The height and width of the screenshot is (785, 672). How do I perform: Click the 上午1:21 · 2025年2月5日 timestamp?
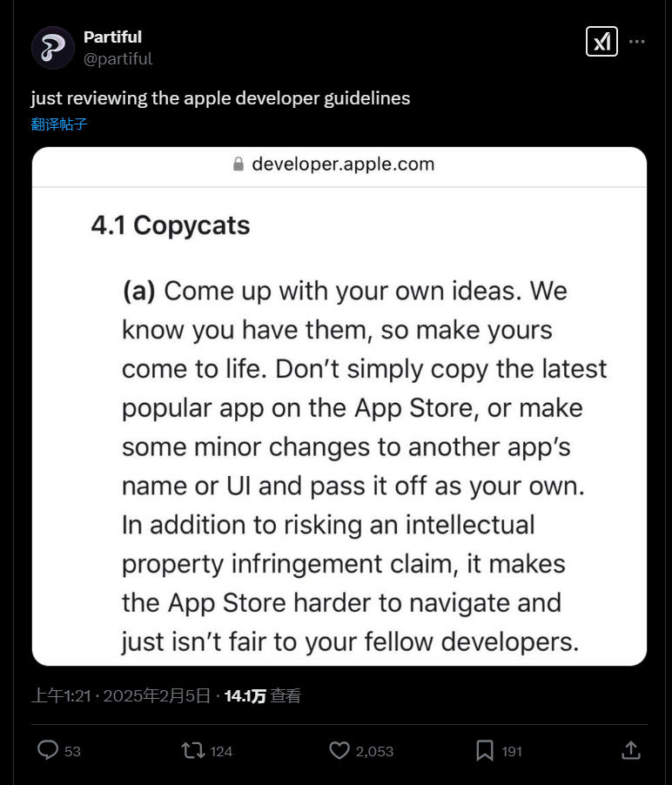point(121,695)
